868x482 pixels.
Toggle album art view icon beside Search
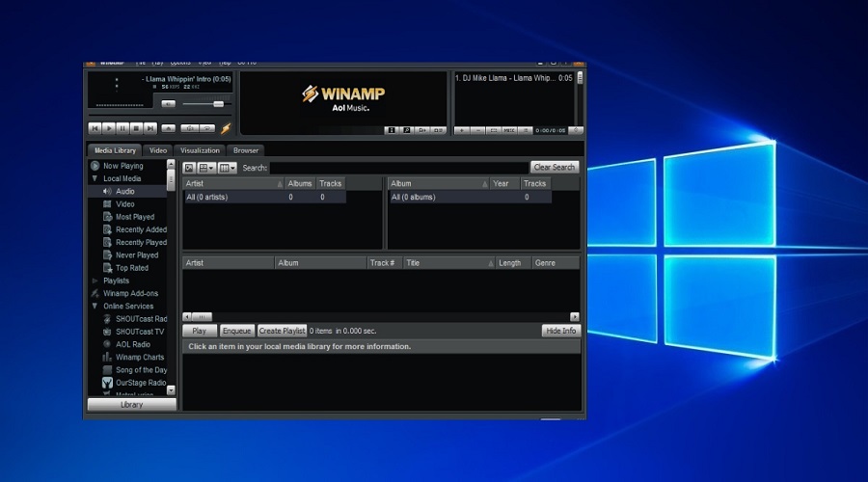click(x=189, y=168)
